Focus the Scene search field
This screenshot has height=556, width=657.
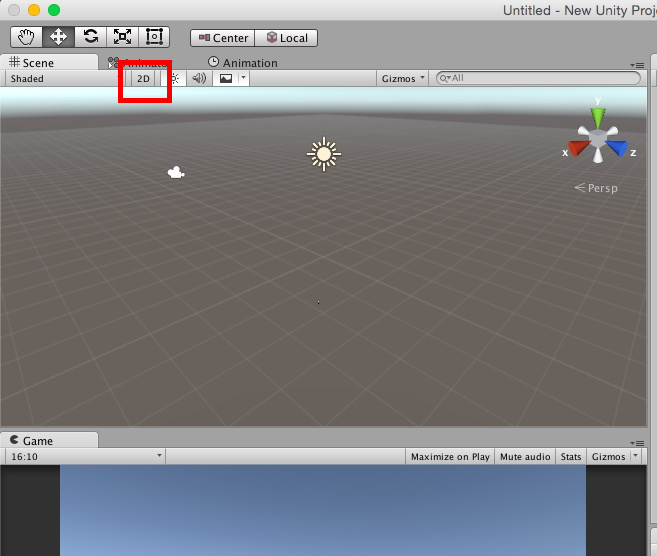[538, 78]
